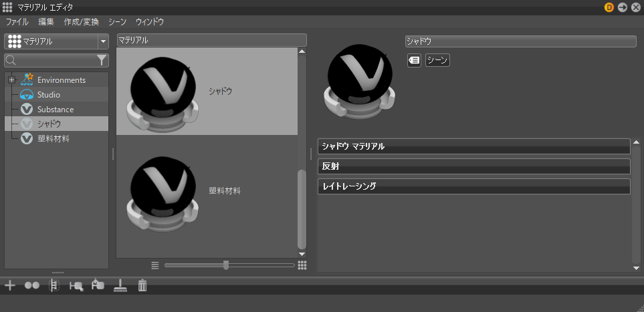Click the Environments folder icon

[x=27, y=80]
